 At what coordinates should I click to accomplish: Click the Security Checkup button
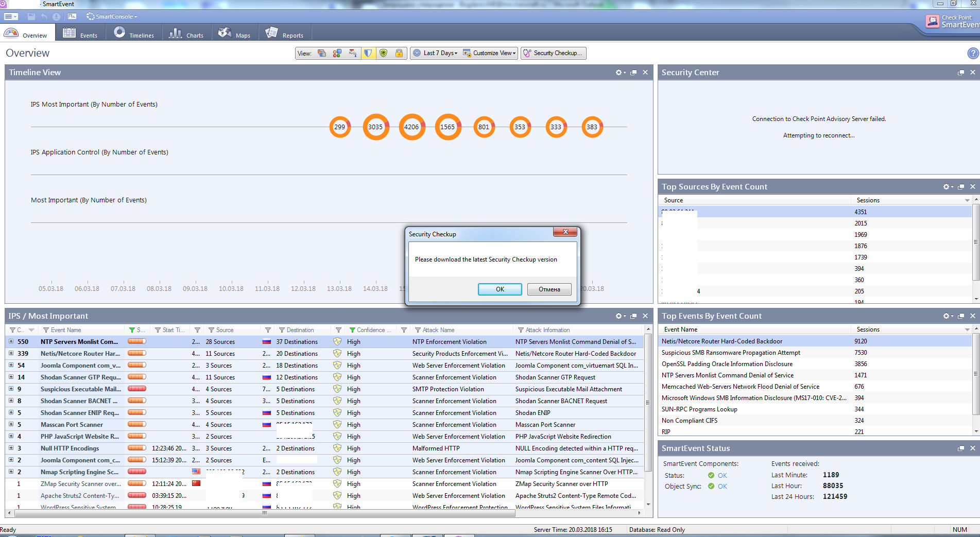(553, 53)
